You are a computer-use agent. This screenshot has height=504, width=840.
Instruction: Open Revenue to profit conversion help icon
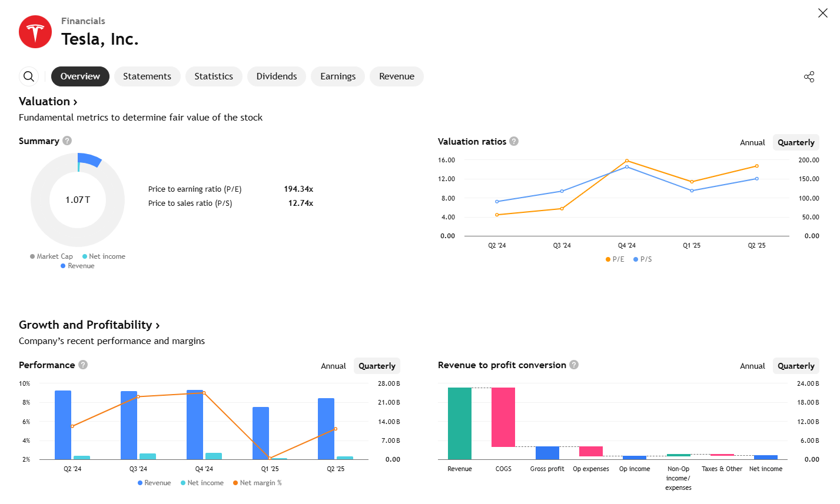574,365
